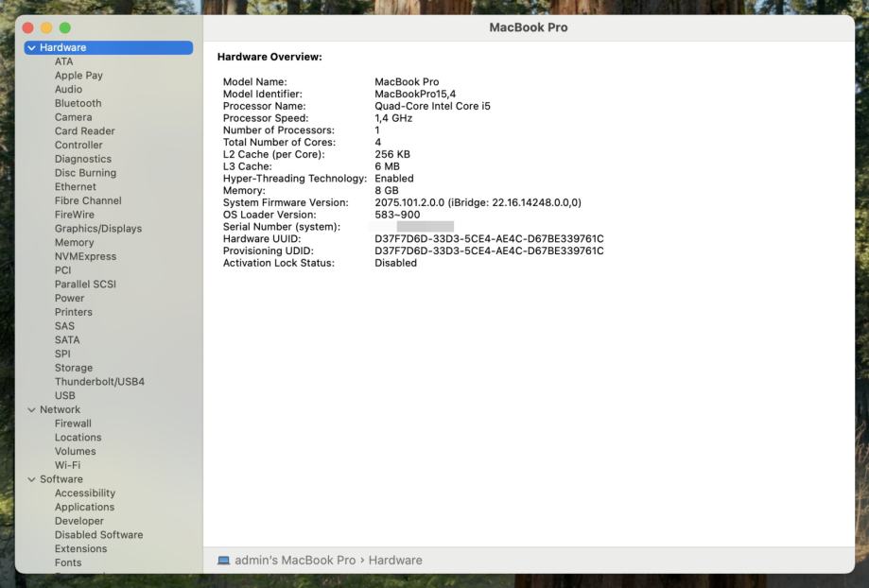
Task: Open the FireWire entry
Action: coord(75,215)
